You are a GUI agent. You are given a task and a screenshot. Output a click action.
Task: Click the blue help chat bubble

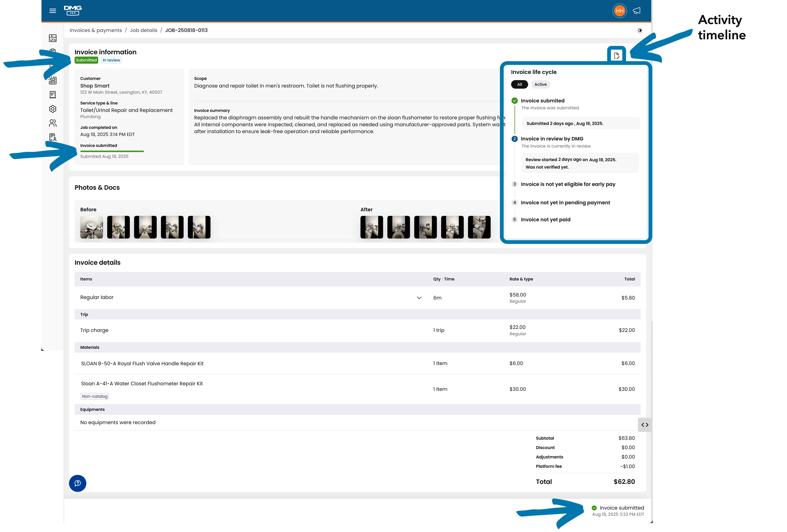point(78,483)
